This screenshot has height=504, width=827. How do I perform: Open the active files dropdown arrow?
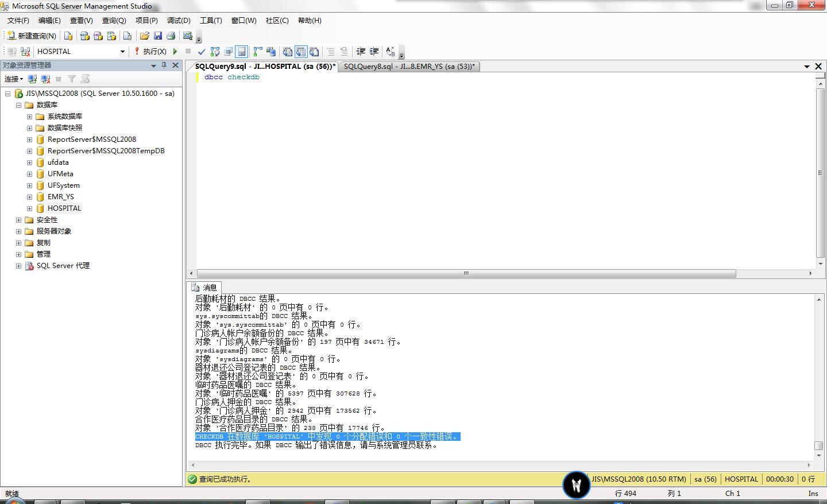tap(807, 67)
